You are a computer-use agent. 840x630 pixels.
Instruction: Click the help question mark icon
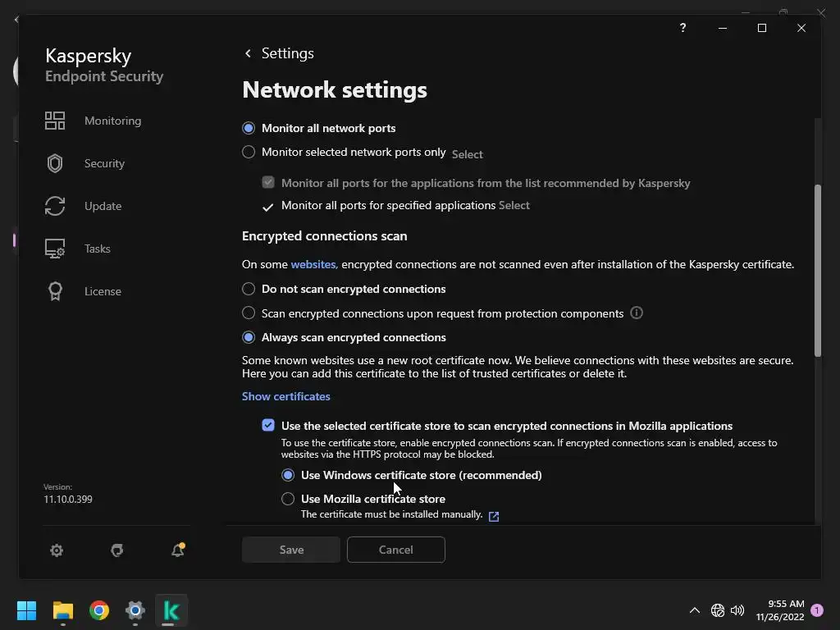click(x=682, y=28)
